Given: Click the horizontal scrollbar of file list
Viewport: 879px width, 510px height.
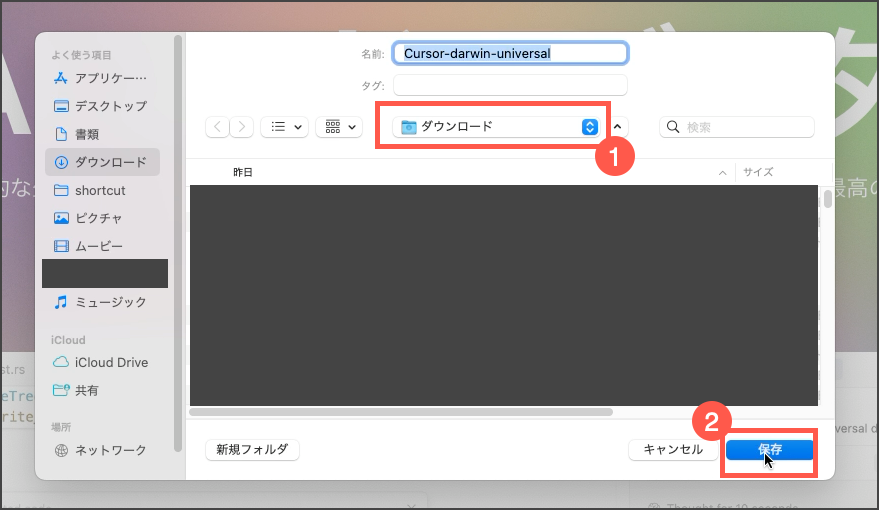Looking at the screenshot, I should pos(401,412).
